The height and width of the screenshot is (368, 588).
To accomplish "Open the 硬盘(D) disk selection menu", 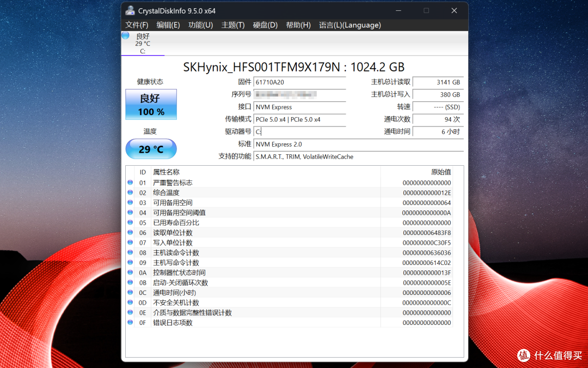I will click(265, 25).
